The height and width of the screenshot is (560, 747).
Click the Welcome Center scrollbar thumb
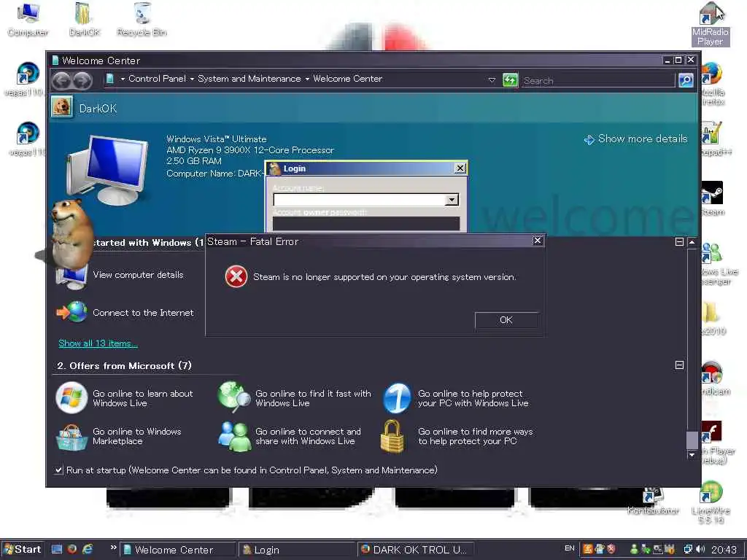click(692, 440)
